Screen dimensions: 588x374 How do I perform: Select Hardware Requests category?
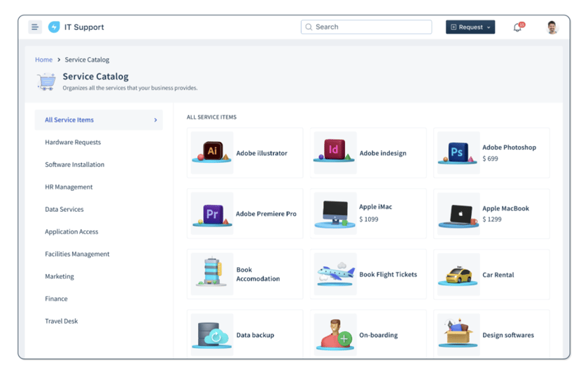(73, 143)
